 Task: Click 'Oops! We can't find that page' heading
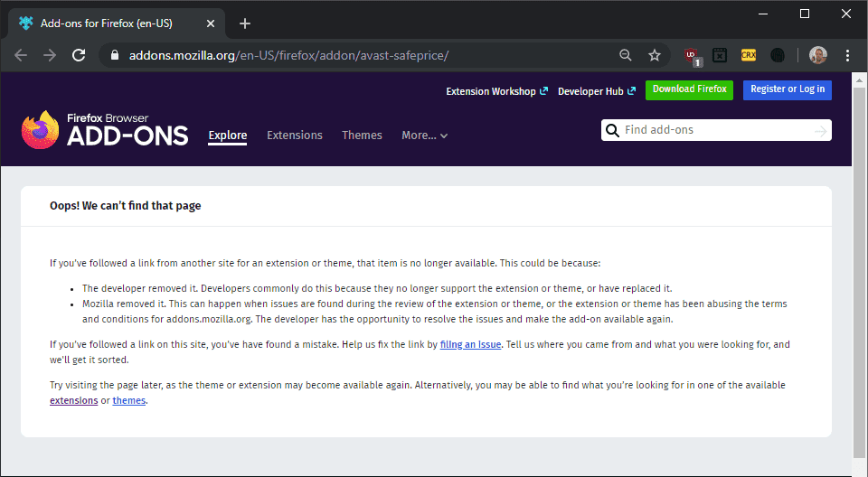tap(125, 206)
